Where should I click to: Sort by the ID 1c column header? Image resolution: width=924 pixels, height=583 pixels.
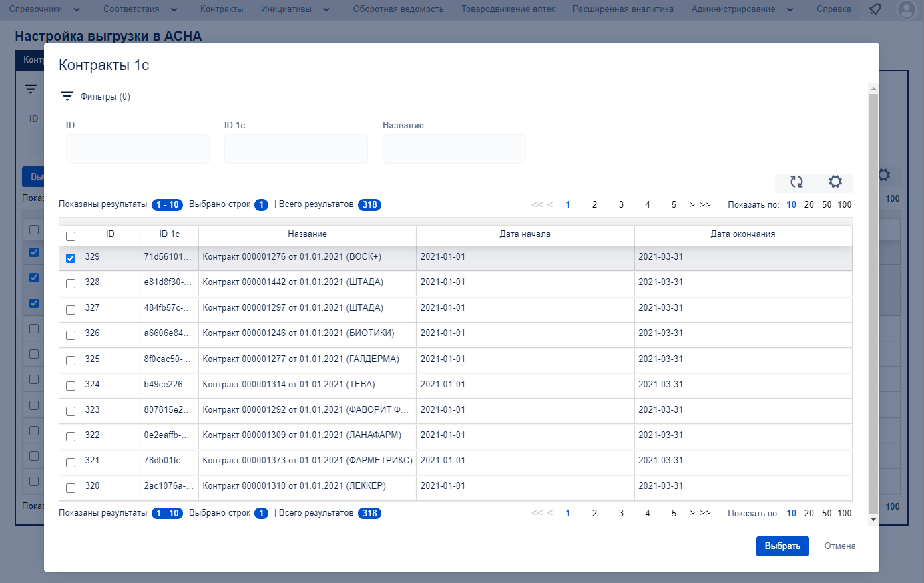coord(169,234)
